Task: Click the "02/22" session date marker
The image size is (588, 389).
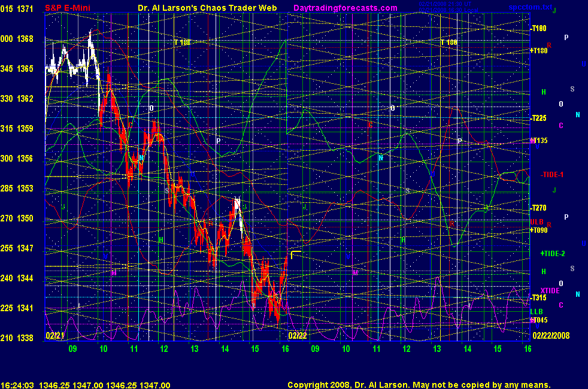Action: point(298,335)
